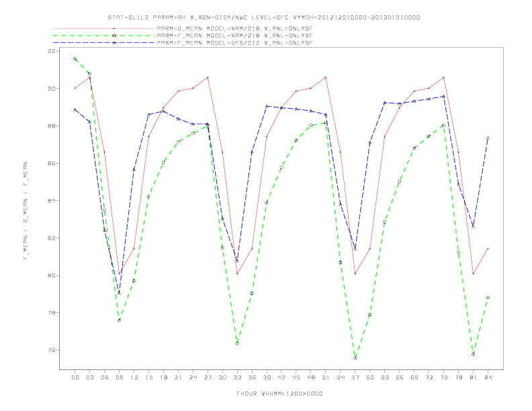Click the vertical y-axis title 'F_MEAN | O_MEAN | F_MEAN'
The image size is (532, 411).
26,211
